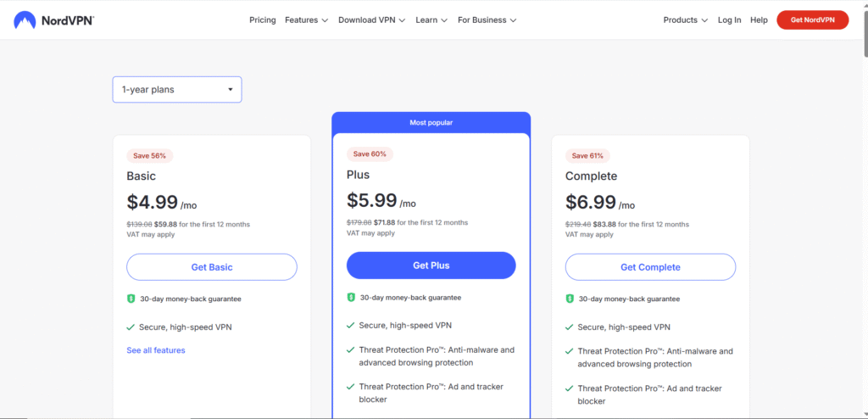Click the Basic plan title
The width and height of the screenshot is (868, 419).
point(142,176)
